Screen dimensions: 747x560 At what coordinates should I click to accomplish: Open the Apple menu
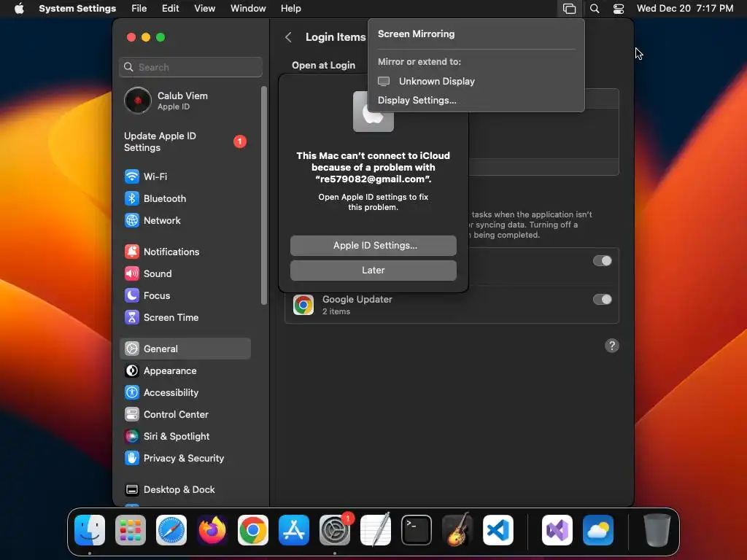pos(19,9)
